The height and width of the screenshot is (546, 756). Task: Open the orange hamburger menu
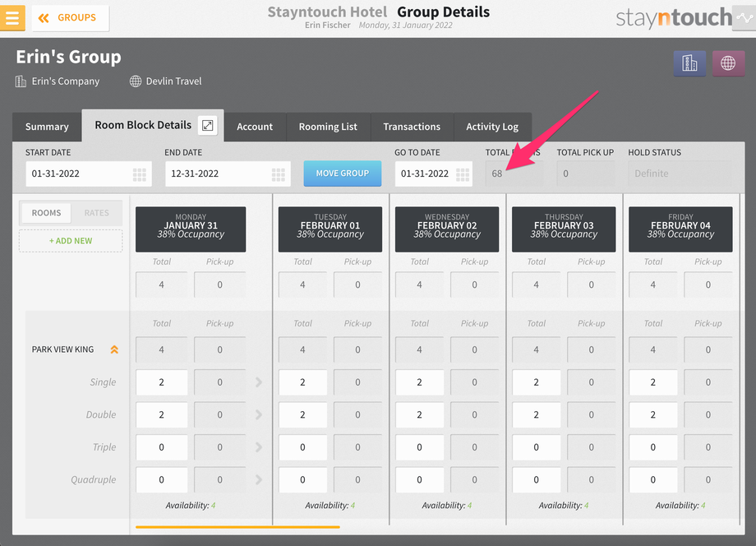point(12,18)
